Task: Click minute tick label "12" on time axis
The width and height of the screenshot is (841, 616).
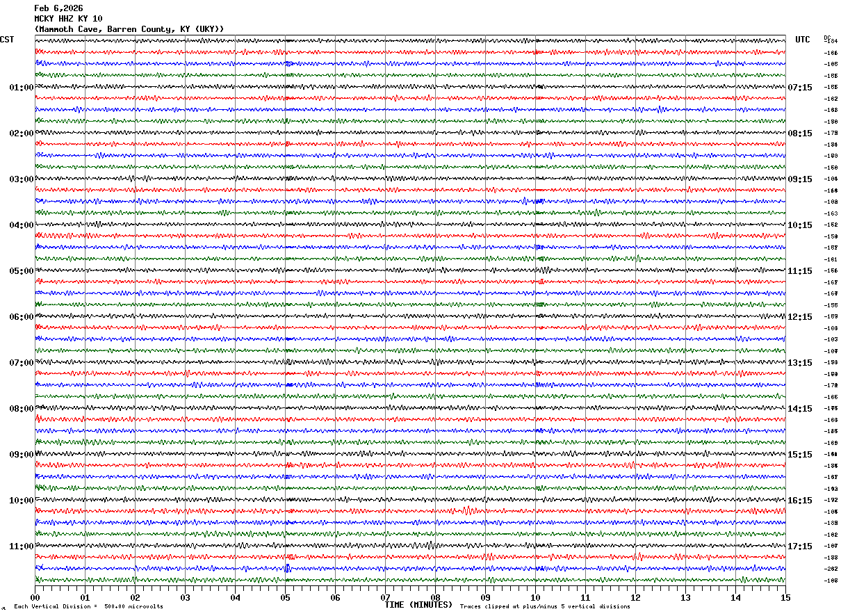Action: pos(636,597)
